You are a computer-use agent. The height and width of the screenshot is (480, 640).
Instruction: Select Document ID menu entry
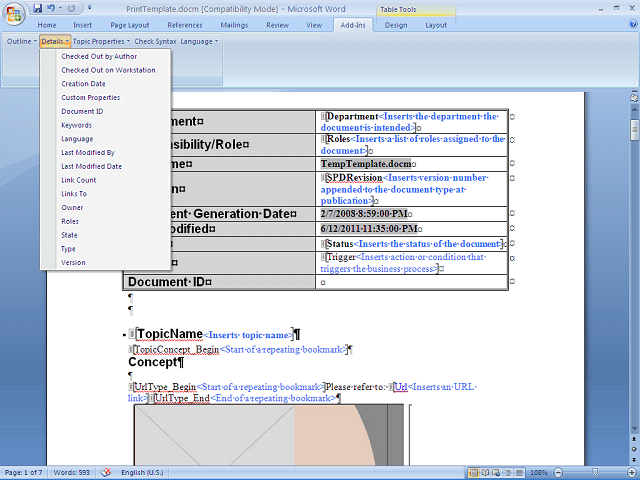point(106,111)
